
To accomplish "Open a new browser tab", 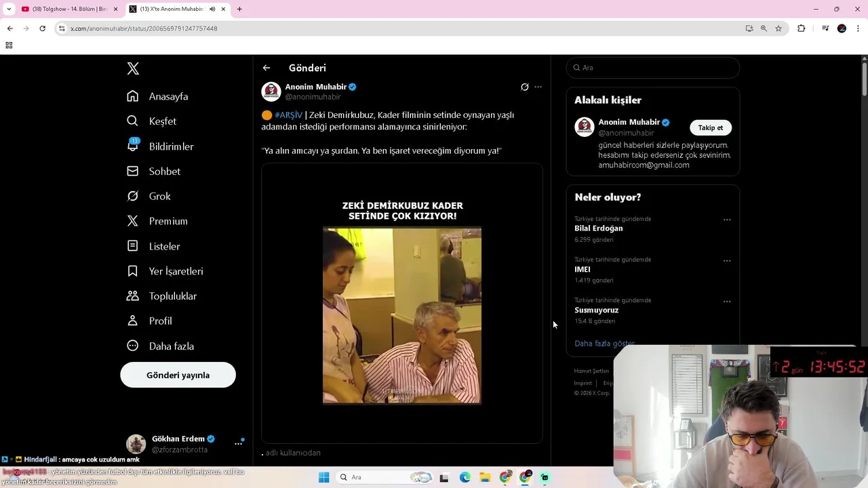I will (239, 9).
